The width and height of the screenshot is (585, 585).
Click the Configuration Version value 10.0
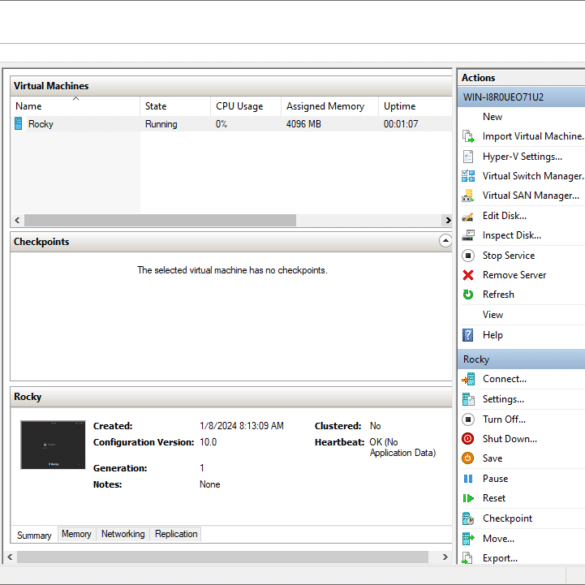pos(208,442)
